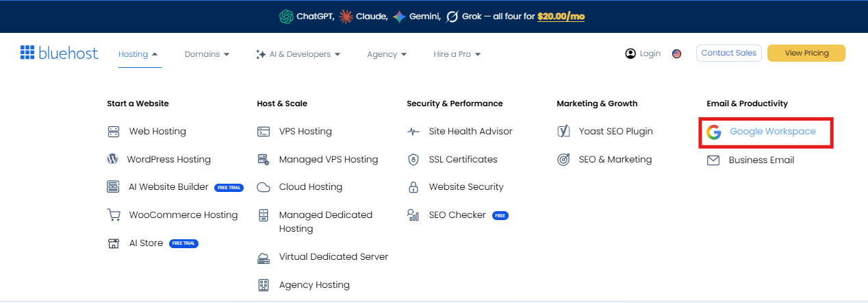Open the SSL Certificates link
868x303 pixels.
(463, 159)
